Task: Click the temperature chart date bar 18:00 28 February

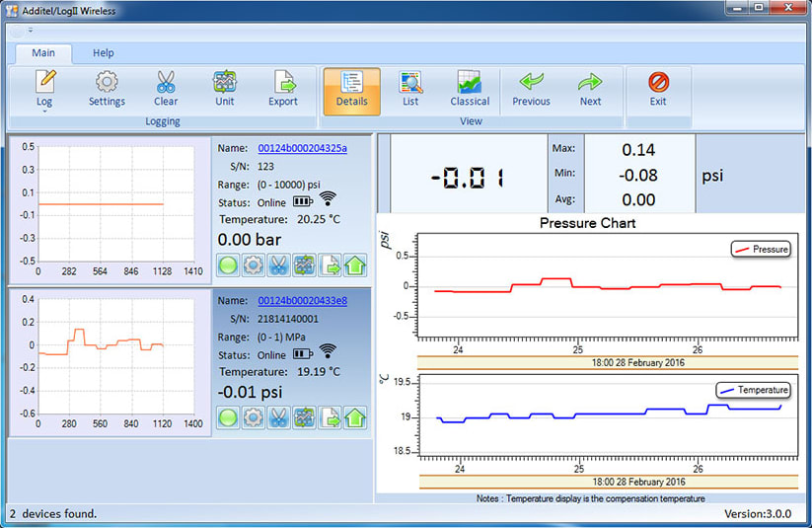Action: 609,482
